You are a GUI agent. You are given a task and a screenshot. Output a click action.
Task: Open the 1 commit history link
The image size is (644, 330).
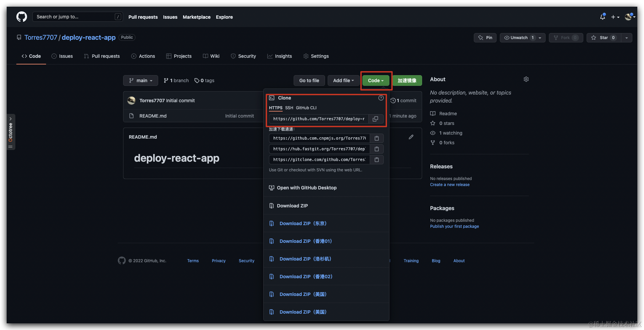tap(403, 101)
